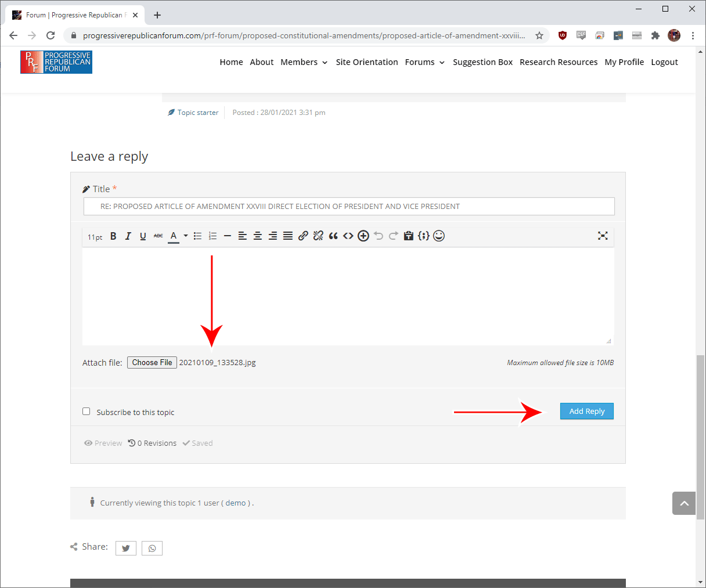Insert a blockquote in the reply
The width and height of the screenshot is (706, 588).
[x=333, y=236]
